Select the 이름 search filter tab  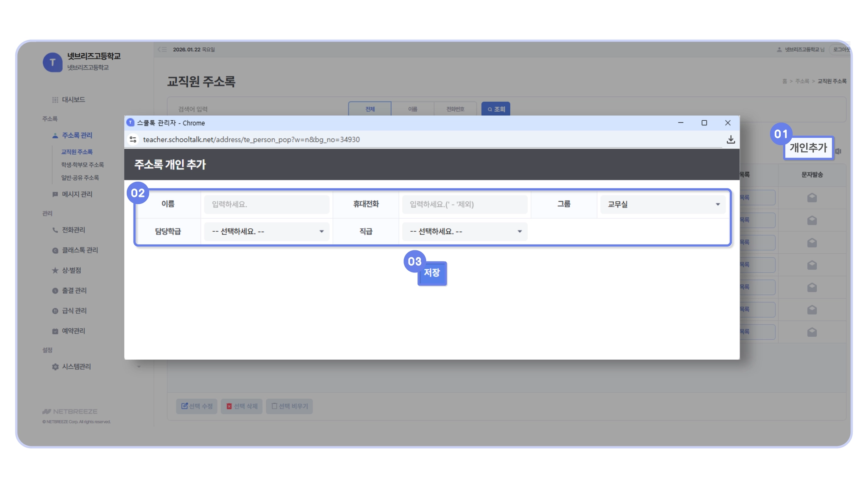coord(412,109)
